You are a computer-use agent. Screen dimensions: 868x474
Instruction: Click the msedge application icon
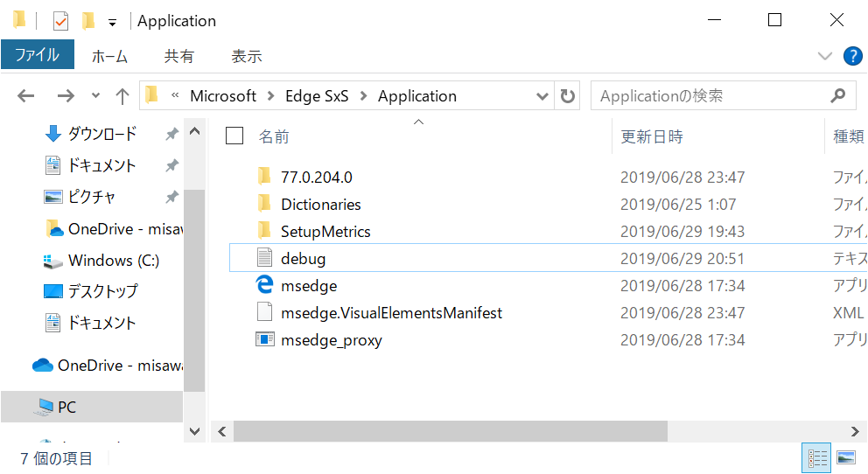264,286
